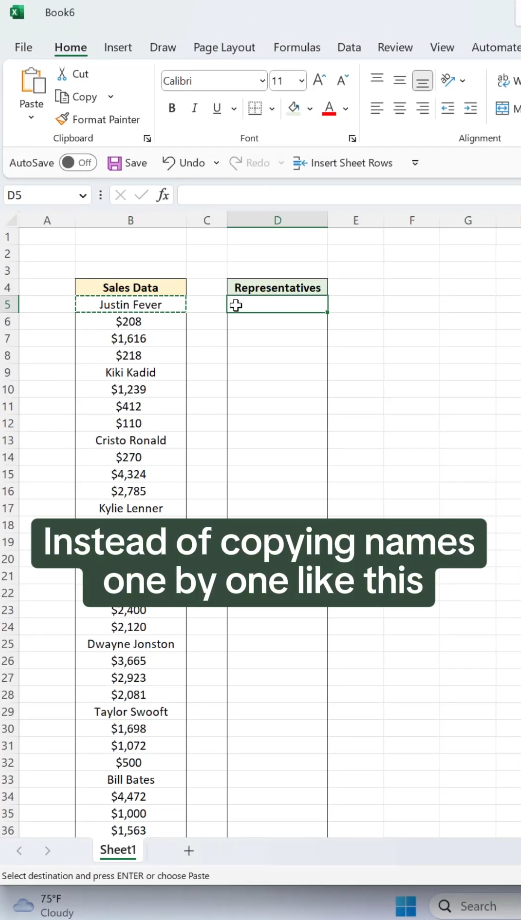521x920 pixels.
Task: Select all cells corner triangle
Action: pyautogui.click(x=11, y=221)
